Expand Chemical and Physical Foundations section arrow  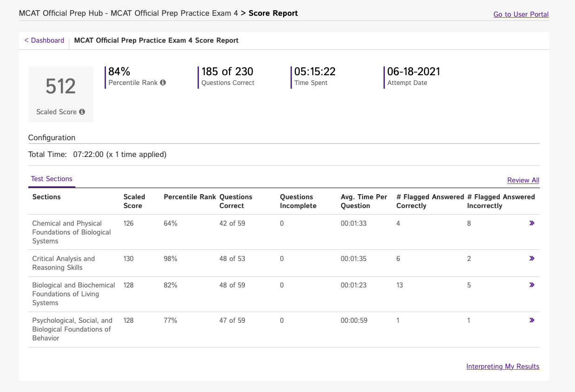(x=532, y=223)
